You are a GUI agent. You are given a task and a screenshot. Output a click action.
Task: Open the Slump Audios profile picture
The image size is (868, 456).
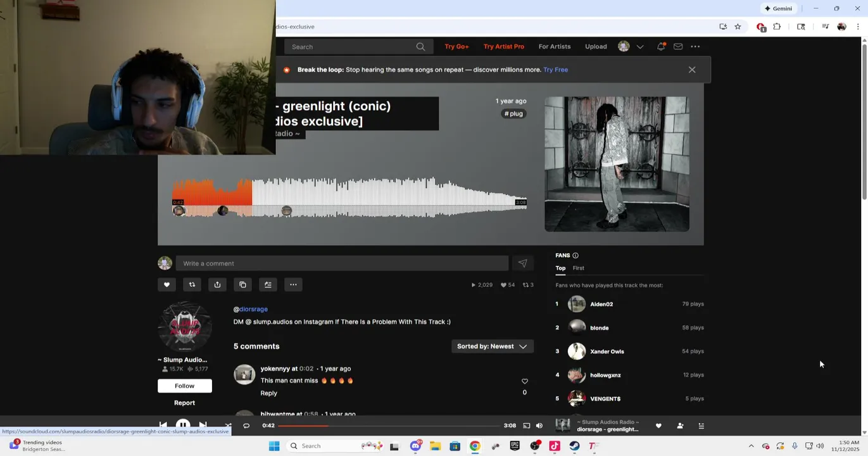click(185, 327)
